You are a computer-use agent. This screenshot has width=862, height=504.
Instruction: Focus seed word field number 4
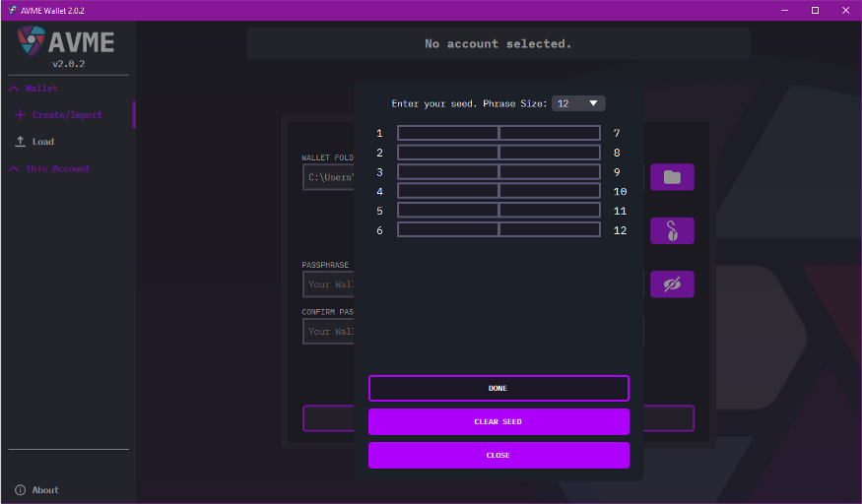447,191
